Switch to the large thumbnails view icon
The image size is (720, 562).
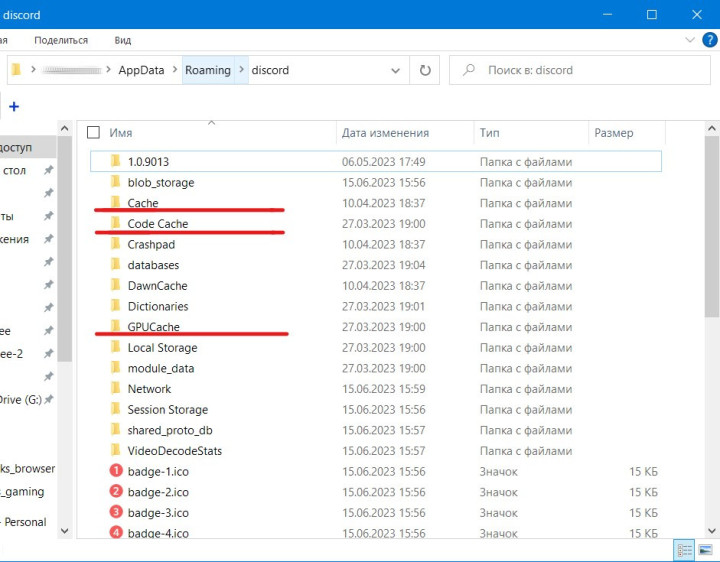(x=707, y=551)
